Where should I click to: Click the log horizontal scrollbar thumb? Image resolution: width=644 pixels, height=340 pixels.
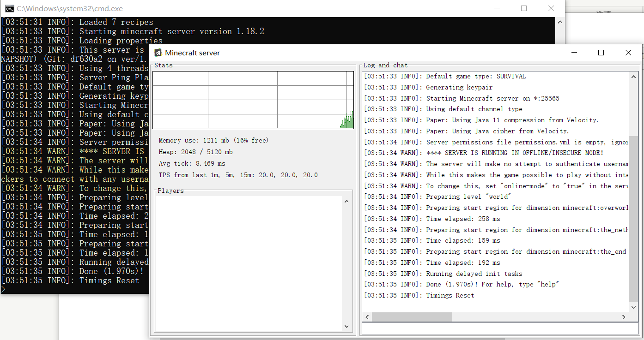coord(411,317)
